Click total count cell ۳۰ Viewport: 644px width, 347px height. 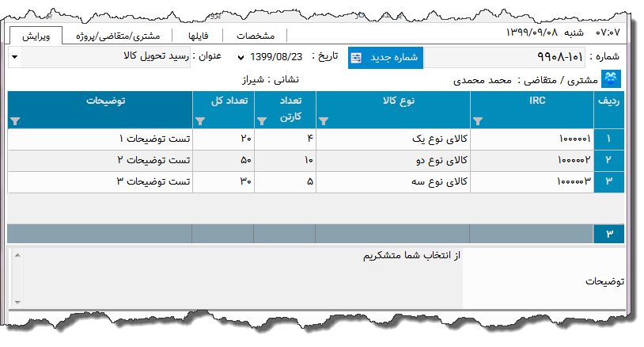[223, 181]
